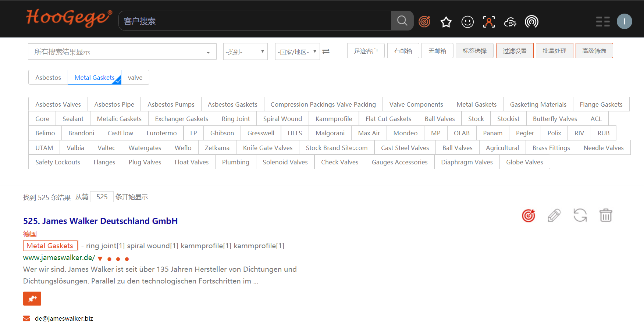Choose the Flat Cut Gaskets keyword
Screen dimensions: 644x328
coord(388,119)
